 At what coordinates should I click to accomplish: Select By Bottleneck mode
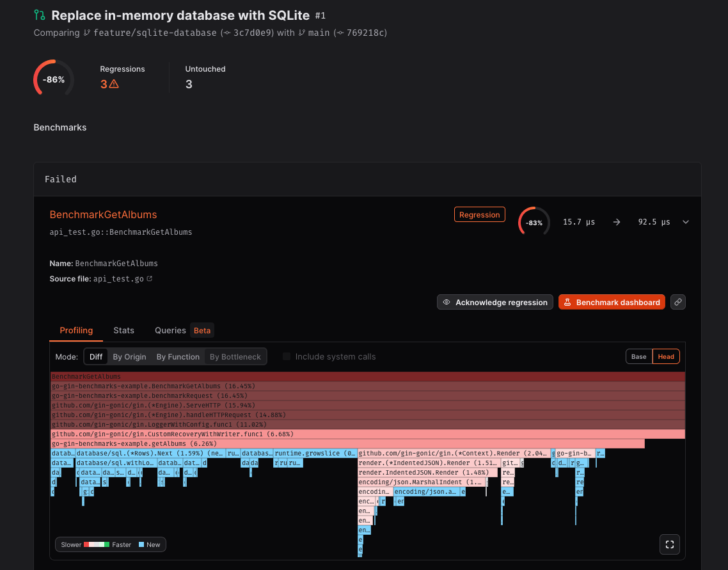click(x=235, y=356)
